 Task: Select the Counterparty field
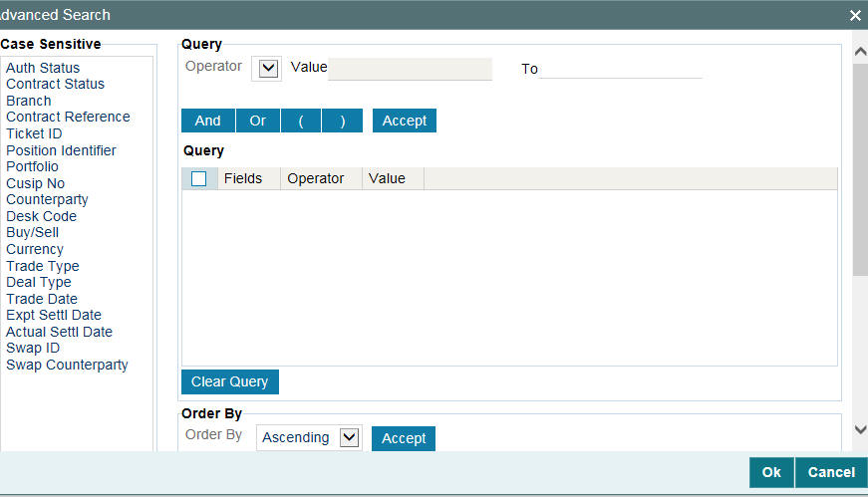47,200
